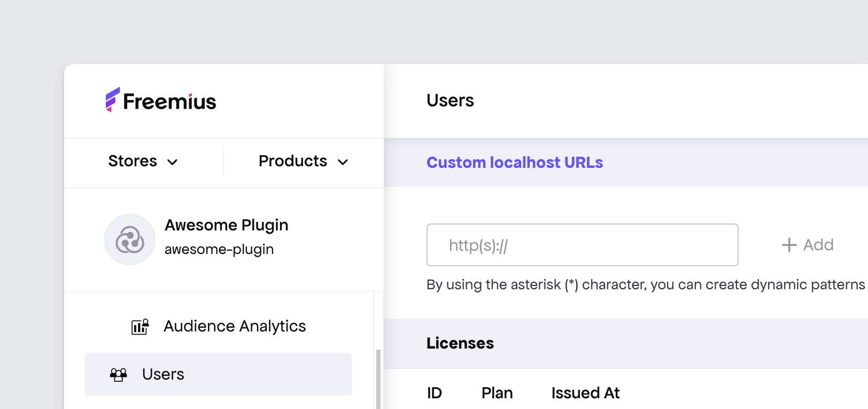868x409 pixels.
Task: Click the plus icon beside Add
Action: (789, 245)
